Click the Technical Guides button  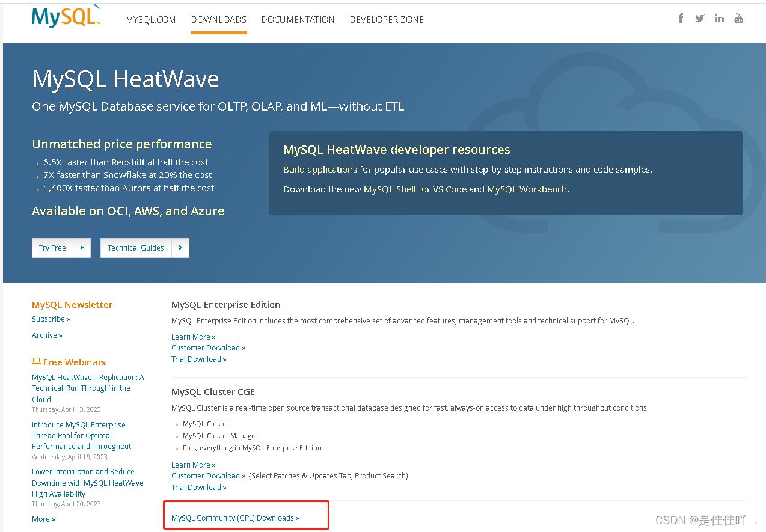coord(135,248)
